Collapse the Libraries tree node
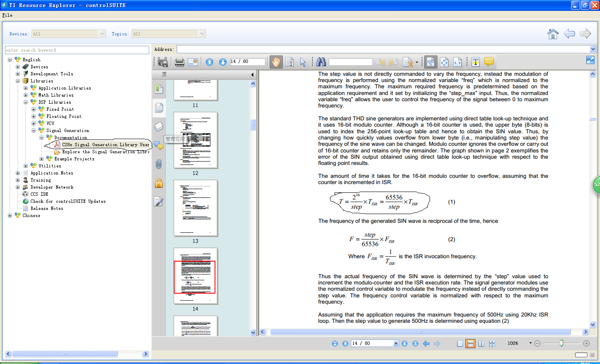The image size is (600, 364). click(x=17, y=81)
